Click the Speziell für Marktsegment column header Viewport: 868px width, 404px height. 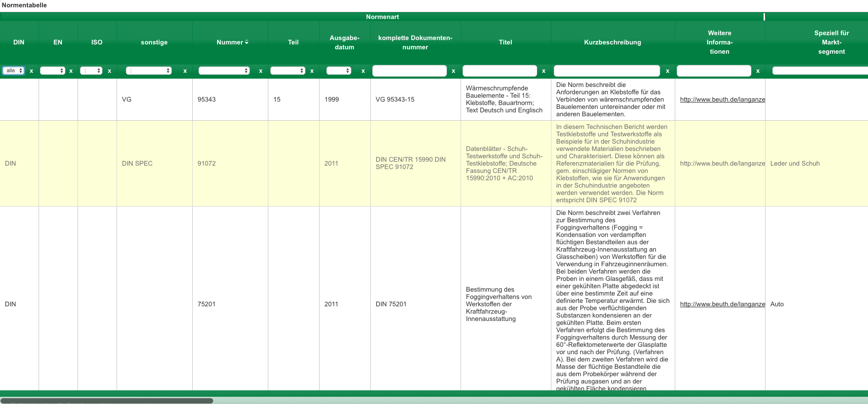[831, 43]
